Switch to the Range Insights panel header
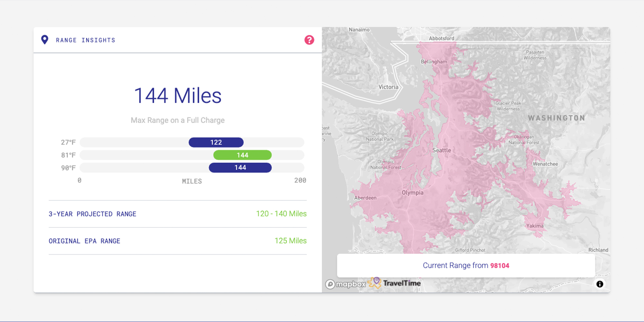Screen dimensions: 644x322 coord(85,40)
